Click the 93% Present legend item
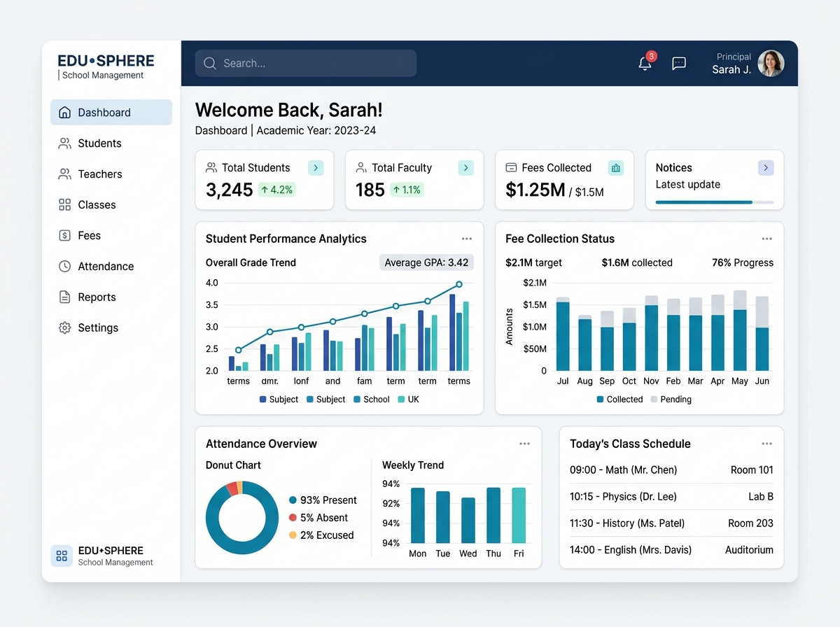Screen dimensions: 840x627 323,500
